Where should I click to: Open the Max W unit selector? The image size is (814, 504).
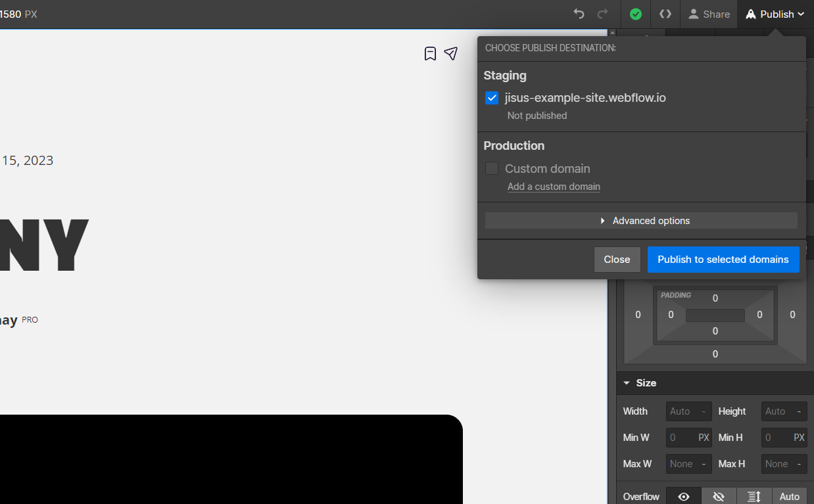(704, 464)
